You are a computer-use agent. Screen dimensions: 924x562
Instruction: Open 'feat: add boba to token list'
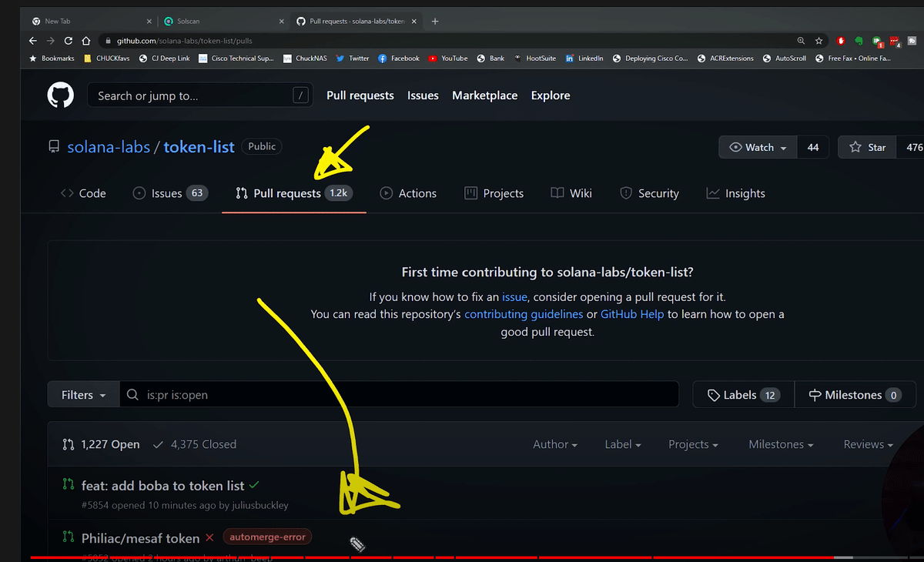[x=163, y=486]
